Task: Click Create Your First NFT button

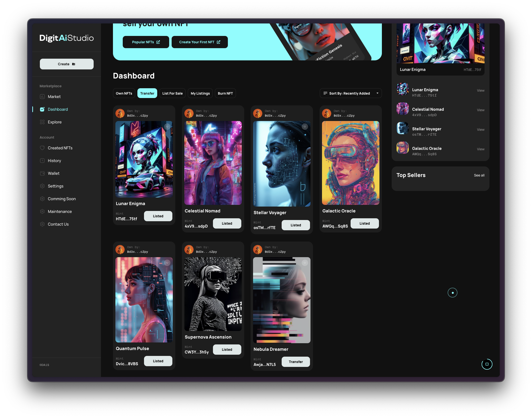Action: [x=199, y=42]
